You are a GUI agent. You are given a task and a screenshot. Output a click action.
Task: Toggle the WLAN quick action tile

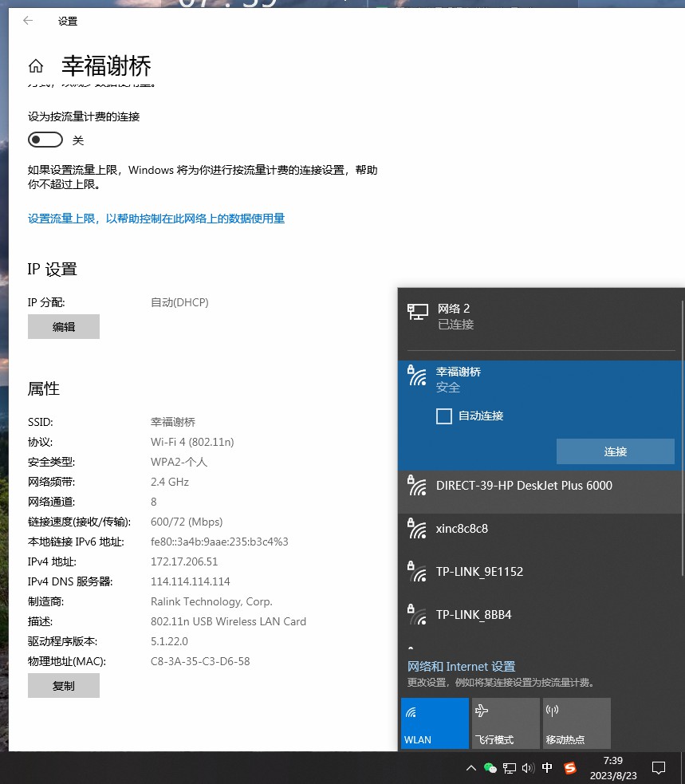pyautogui.click(x=435, y=723)
